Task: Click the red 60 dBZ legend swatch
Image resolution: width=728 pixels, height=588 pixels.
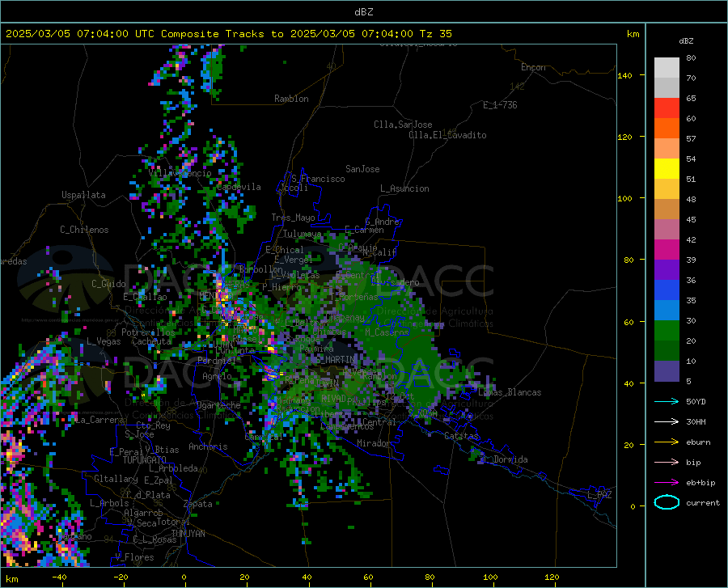Action: click(667, 108)
